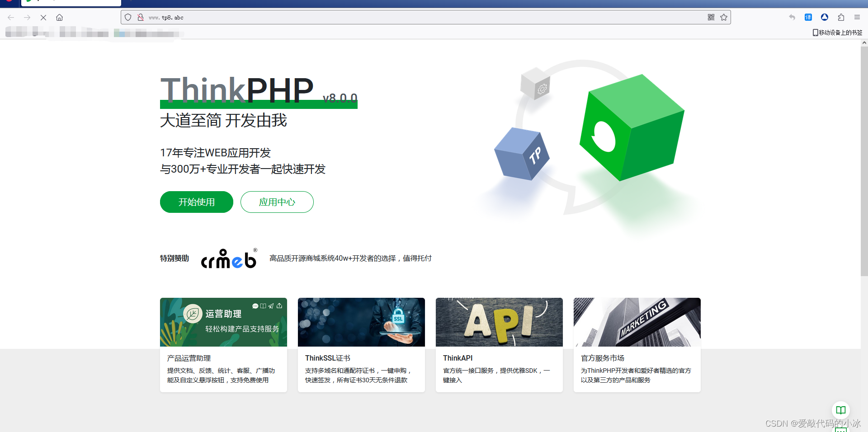Open the blue circular account extension icon
Viewport: 868px width, 432px height.
click(x=825, y=17)
